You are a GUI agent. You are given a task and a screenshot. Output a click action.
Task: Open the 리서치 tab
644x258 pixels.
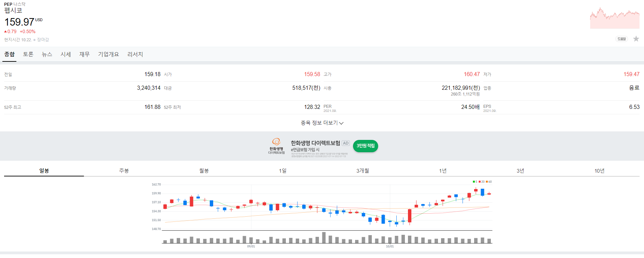[x=135, y=54]
